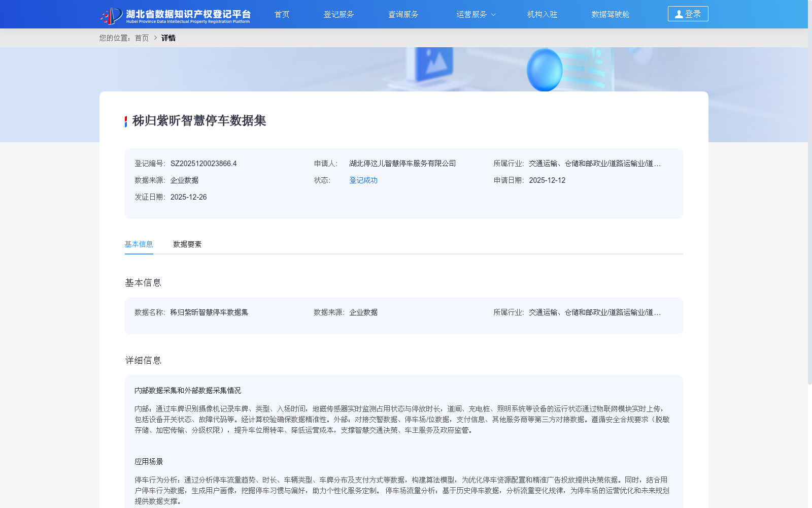Select the 基本信息 tab
The height and width of the screenshot is (508, 812).
click(x=139, y=244)
